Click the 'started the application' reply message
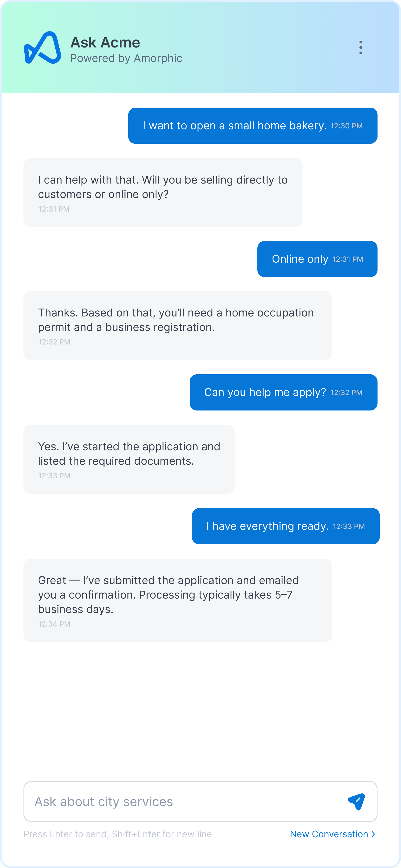Image resolution: width=401 pixels, height=868 pixels. click(129, 454)
